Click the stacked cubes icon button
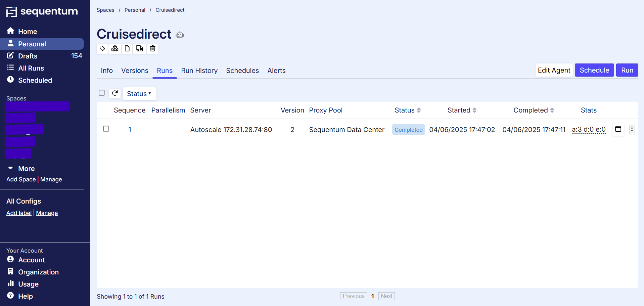Image resolution: width=644 pixels, height=306 pixels. 115,49
